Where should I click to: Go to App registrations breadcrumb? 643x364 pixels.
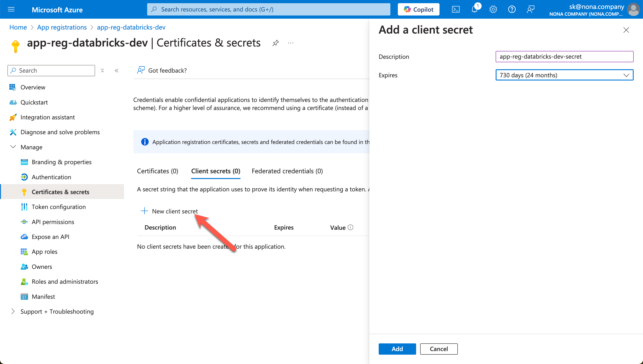click(62, 27)
